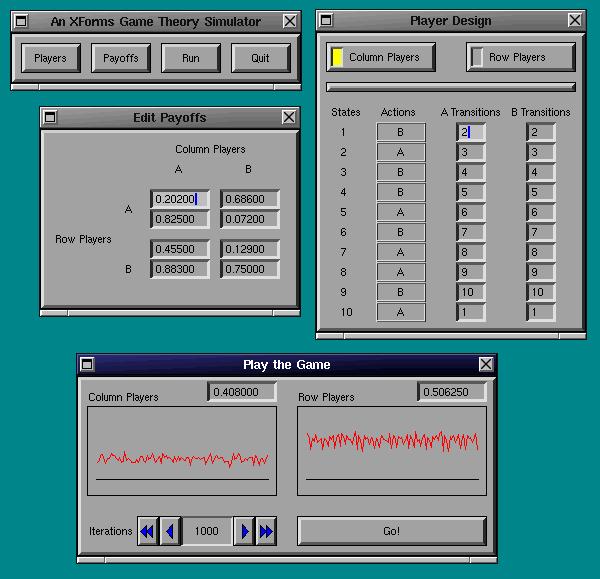Open the Play the Game window menu icon
The image size is (600, 579).
(x=87, y=365)
